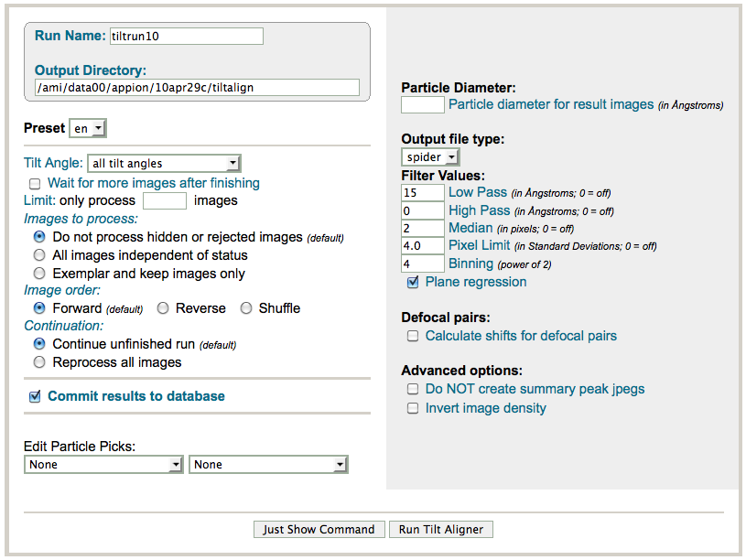Expand the Tilt Angle dropdown
Image resolution: width=746 pixels, height=560 pixels.
click(x=164, y=163)
